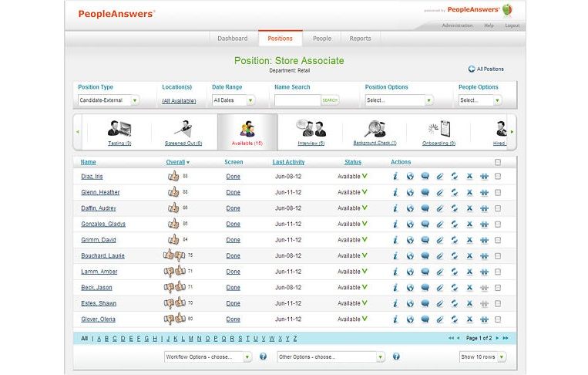Image resolution: width=588 pixels, height=375 pixels.
Task: Filter names by letter M
Action: point(191,339)
